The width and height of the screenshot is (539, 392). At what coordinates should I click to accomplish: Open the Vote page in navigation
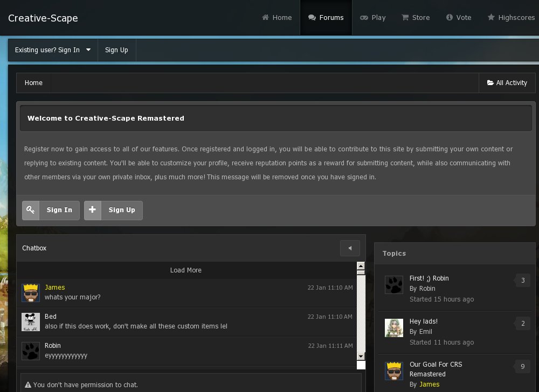pyautogui.click(x=459, y=18)
